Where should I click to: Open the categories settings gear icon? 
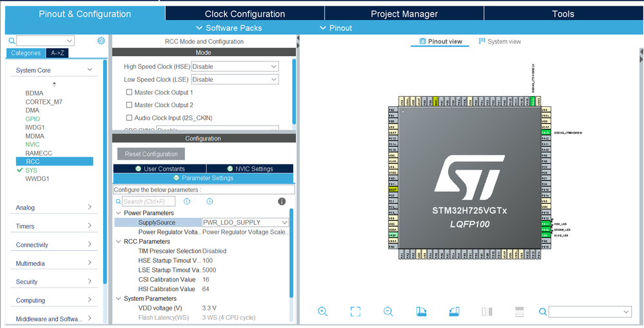[101, 41]
